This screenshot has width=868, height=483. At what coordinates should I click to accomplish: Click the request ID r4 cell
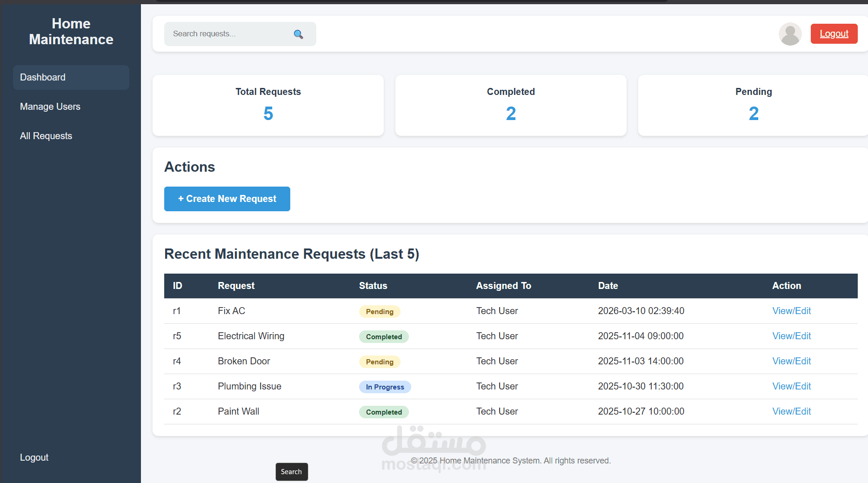(x=177, y=361)
